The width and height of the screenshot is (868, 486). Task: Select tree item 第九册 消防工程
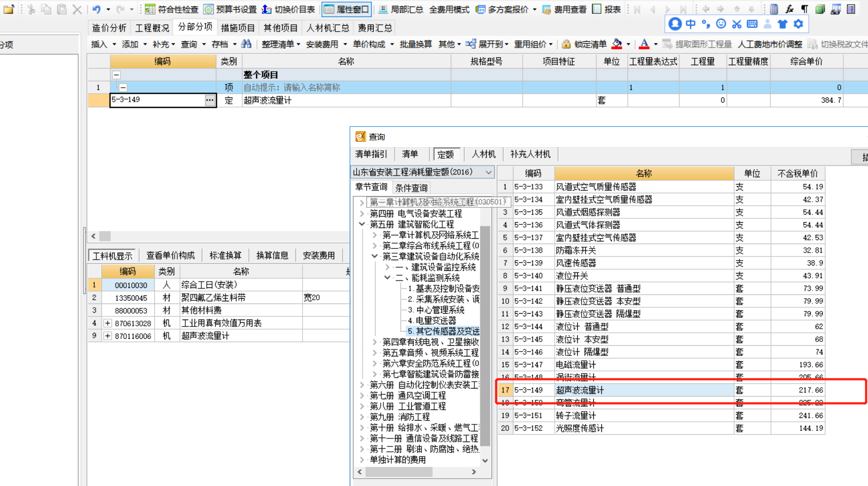(399, 417)
